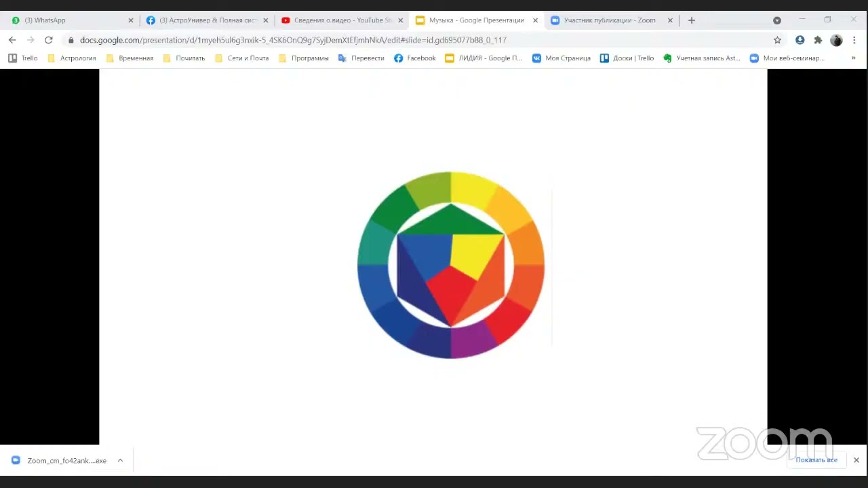The width and height of the screenshot is (868, 488).
Task: Reload the current page
Action: [x=49, y=40]
